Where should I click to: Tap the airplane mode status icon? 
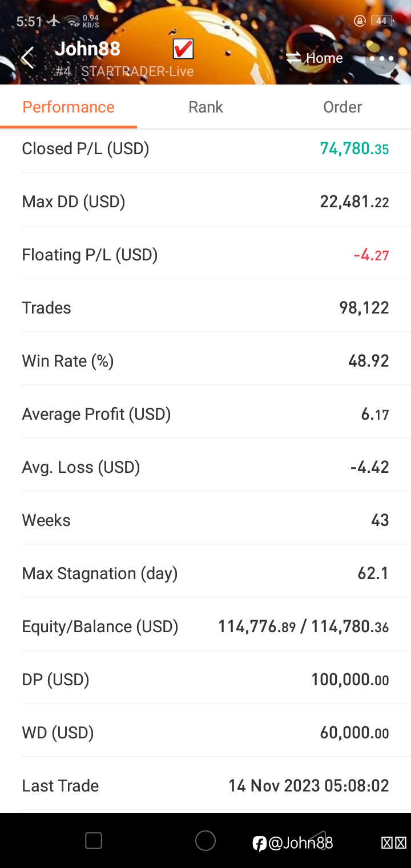click(x=54, y=21)
